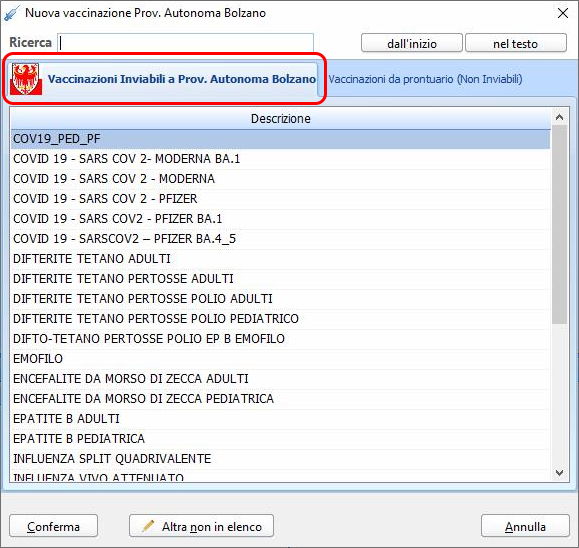579x548 pixels.
Task: Click into the Ricerca search field
Action: tap(186, 43)
